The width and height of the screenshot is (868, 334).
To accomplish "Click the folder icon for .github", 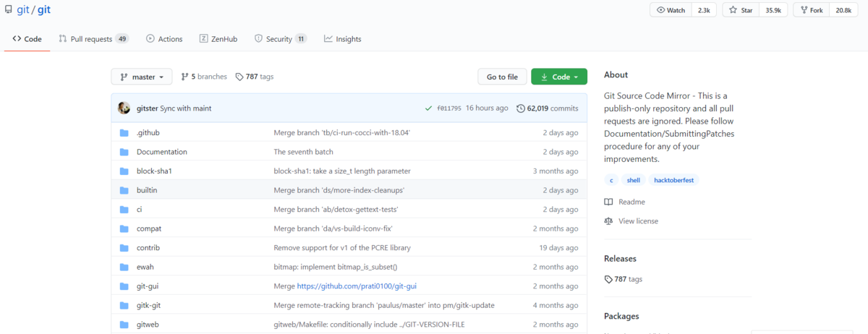I will pos(124,133).
